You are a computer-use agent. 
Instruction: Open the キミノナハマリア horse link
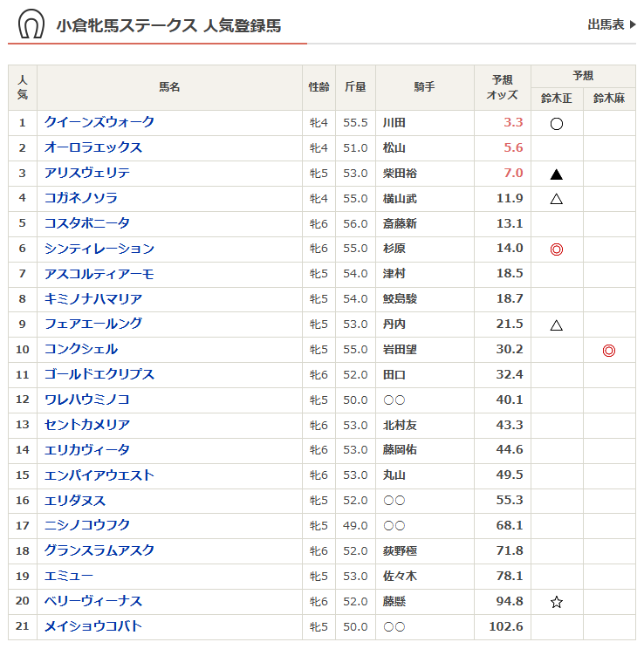93,299
